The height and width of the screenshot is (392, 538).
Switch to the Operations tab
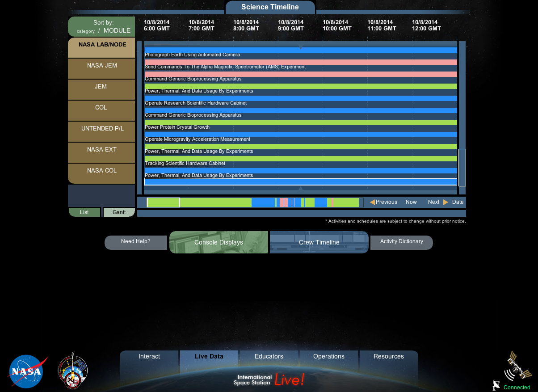pyautogui.click(x=328, y=356)
